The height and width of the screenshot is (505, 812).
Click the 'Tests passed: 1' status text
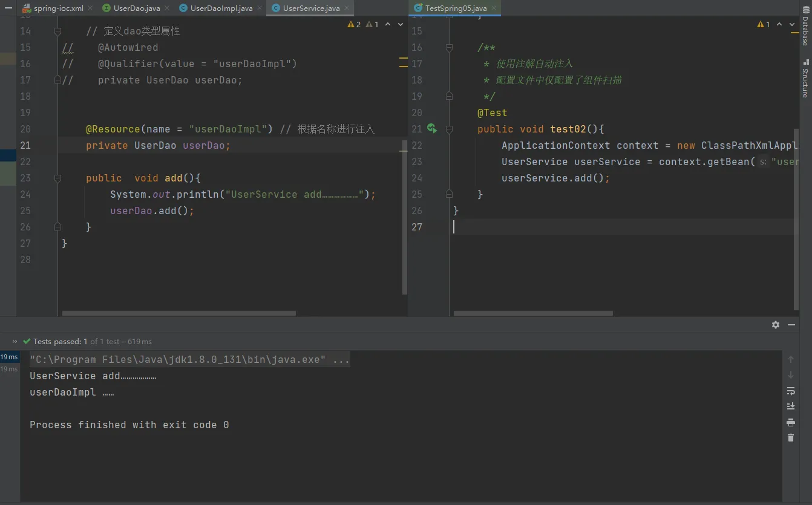pyautogui.click(x=61, y=342)
